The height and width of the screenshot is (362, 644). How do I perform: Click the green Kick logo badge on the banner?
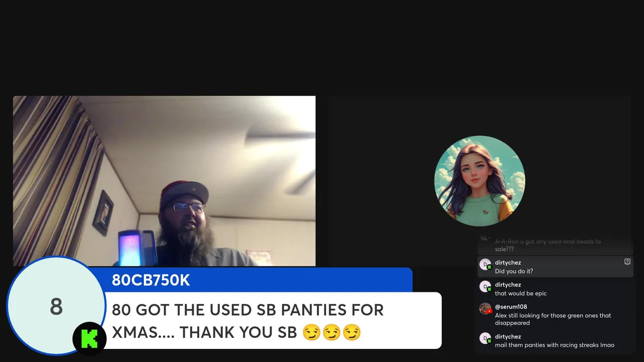click(90, 339)
